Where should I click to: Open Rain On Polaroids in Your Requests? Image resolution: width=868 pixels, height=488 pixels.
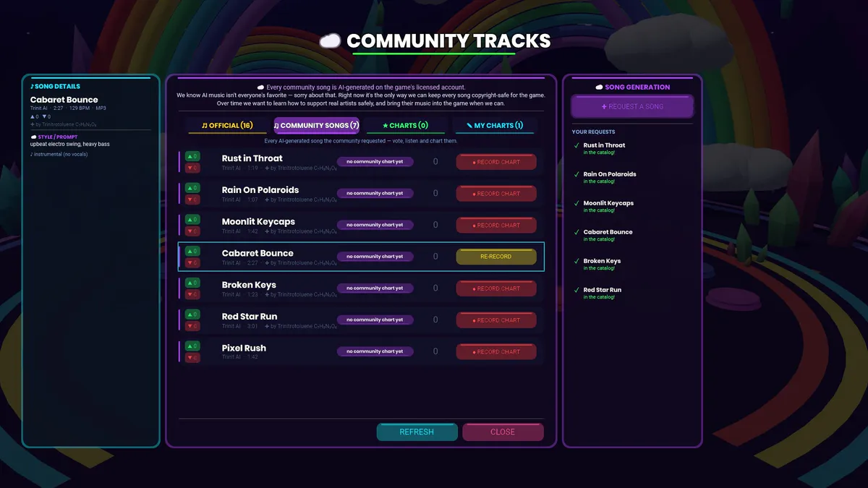(x=610, y=174)
